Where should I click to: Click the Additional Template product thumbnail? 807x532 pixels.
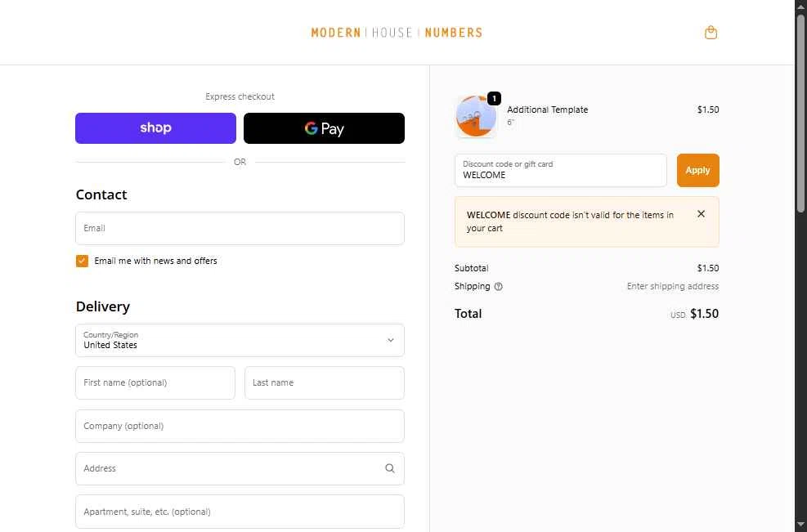[476, 116]
